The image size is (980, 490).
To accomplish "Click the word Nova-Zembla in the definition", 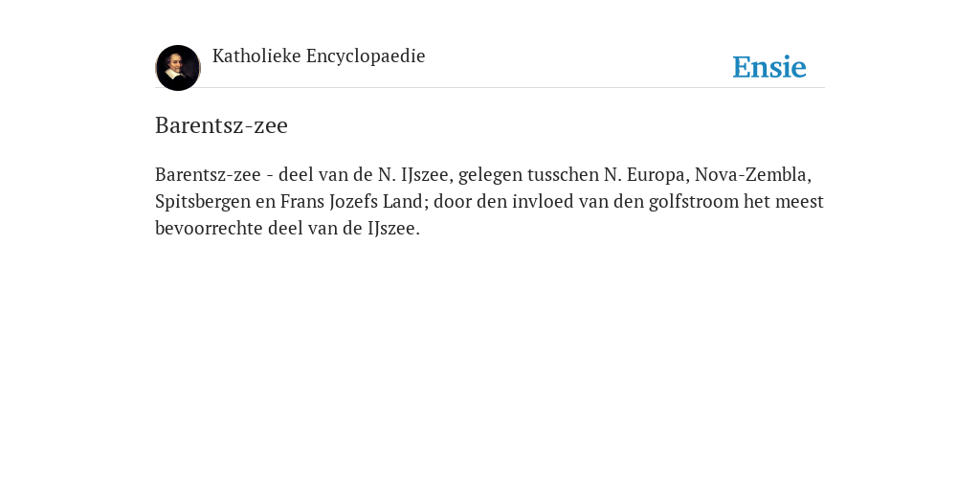I will click(x=752, y=175).
